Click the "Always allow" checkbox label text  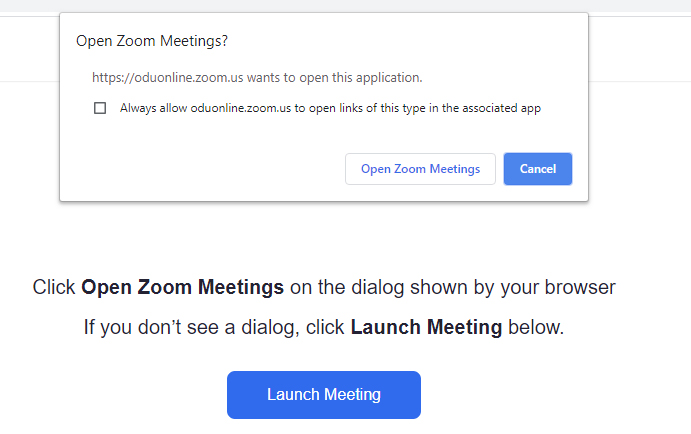tap(330, 108)
